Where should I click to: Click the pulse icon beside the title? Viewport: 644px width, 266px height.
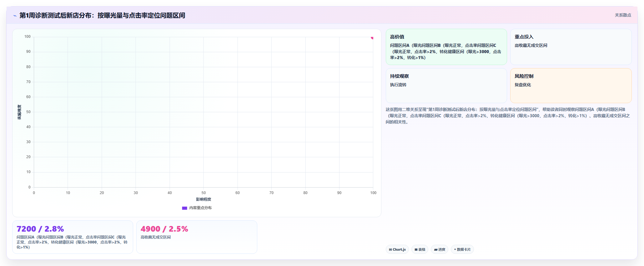pyautogui.click(x=15, y=16)
